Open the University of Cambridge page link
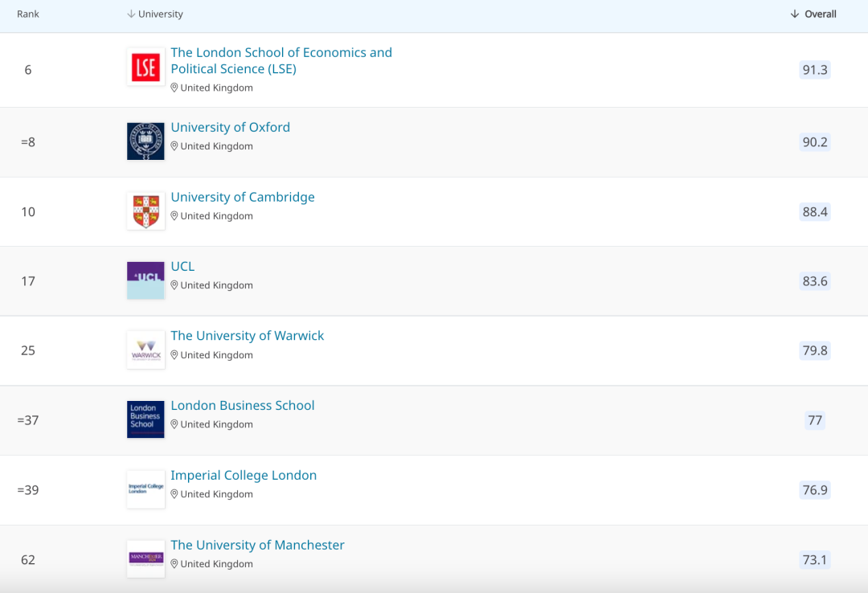Image resolution: width=868 pixels, height=593 pixels. pyautogui.click(x=243, y=197)
